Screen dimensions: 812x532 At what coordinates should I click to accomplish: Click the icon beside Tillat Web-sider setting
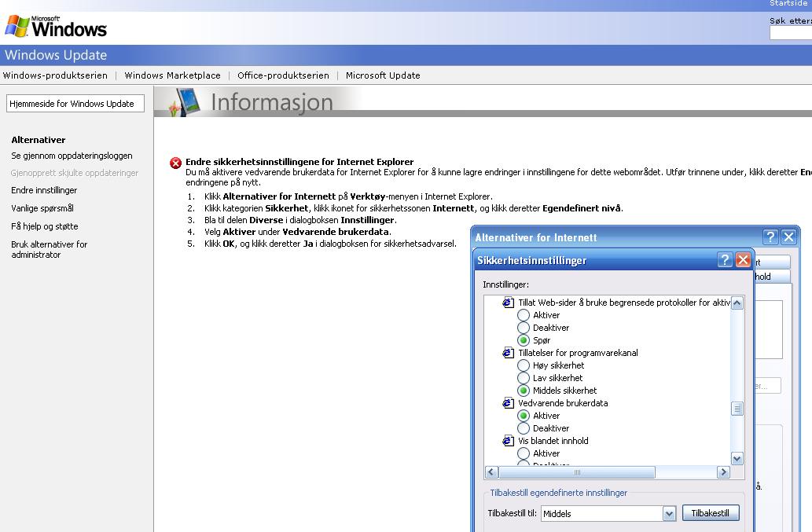click(508, 303)
